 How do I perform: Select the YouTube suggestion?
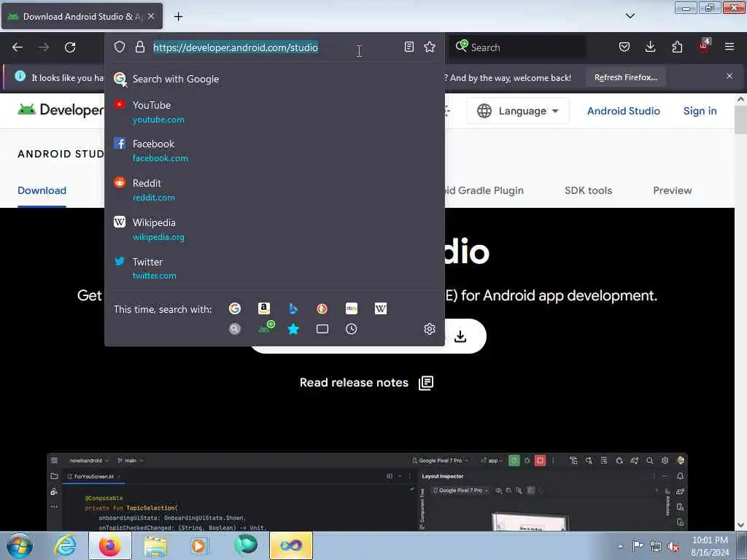pos(274,112)
